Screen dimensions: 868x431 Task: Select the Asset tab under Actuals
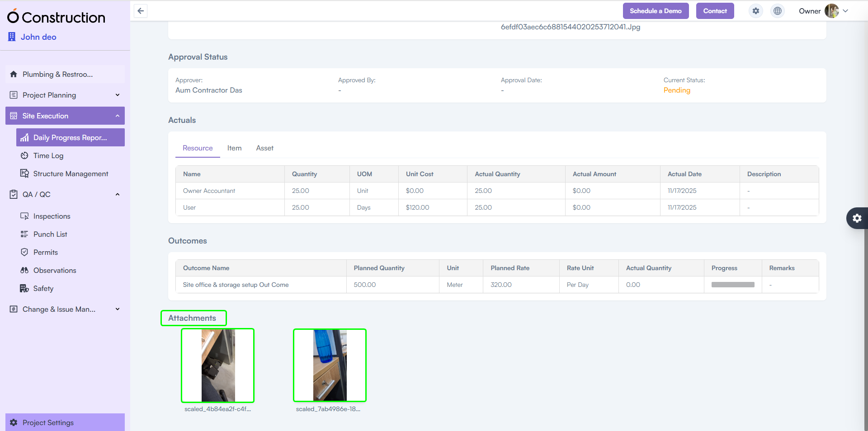pos(264,148)
